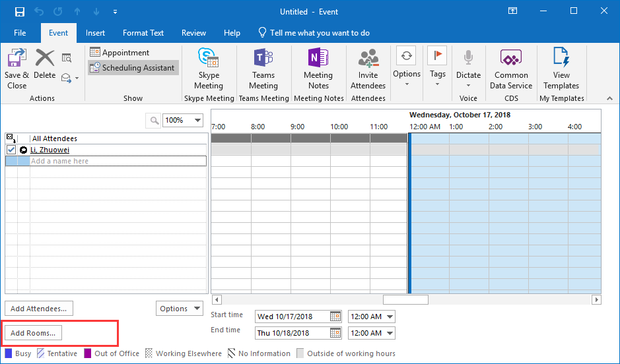Click the No Information hatched swatch

point(231,353)
